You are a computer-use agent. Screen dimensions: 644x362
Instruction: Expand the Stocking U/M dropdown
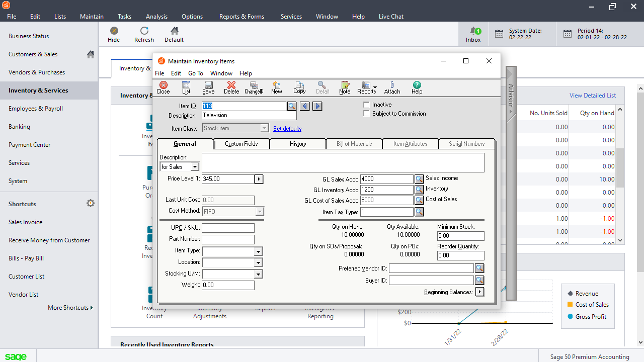(x=258, y=274)
